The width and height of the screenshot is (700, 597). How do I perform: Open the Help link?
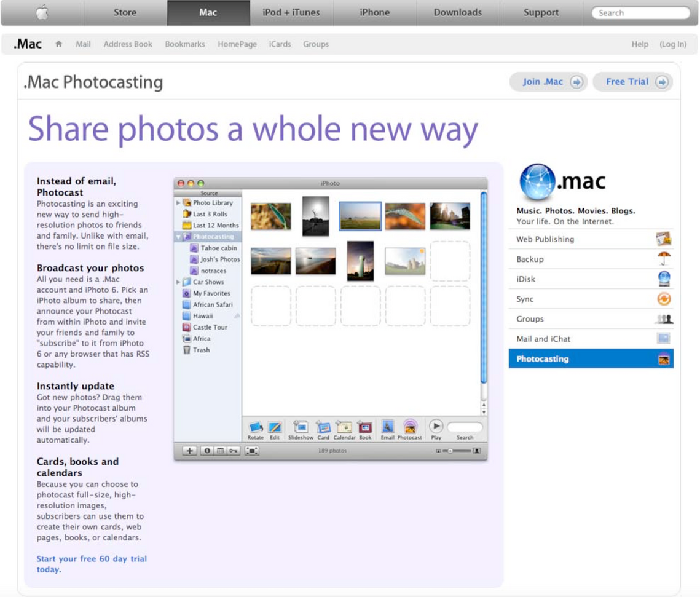tap(640, 44)
